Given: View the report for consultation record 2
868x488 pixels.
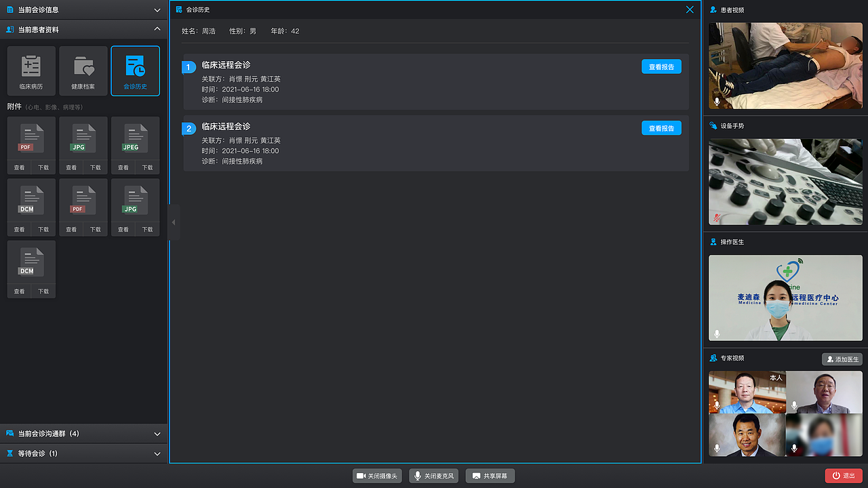Looking at the screenshot, I should pyautogui.click(x=661, y=128).
